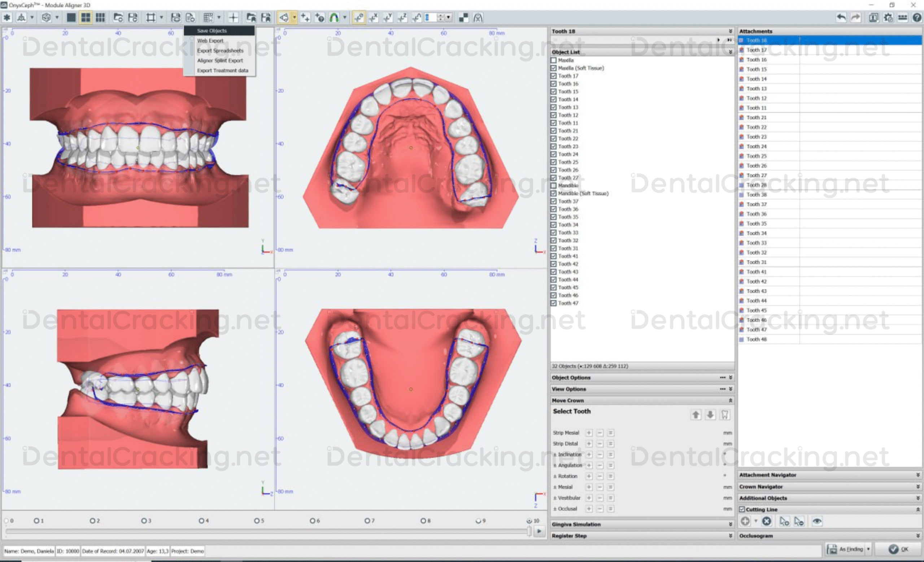Click the delete cutting line X icon

point(767,521)
